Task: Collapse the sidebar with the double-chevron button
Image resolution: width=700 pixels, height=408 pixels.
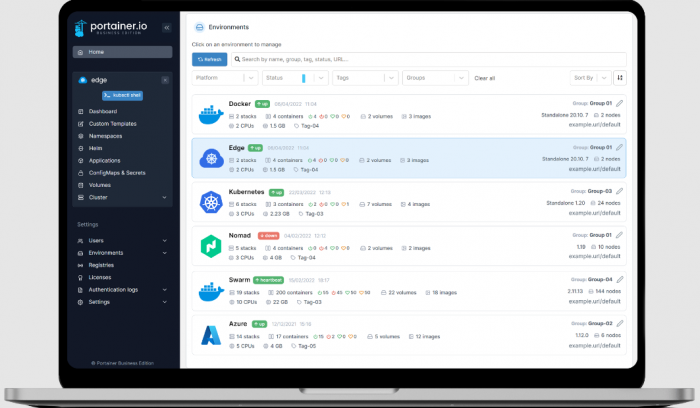Action: (x=167, y=28)
